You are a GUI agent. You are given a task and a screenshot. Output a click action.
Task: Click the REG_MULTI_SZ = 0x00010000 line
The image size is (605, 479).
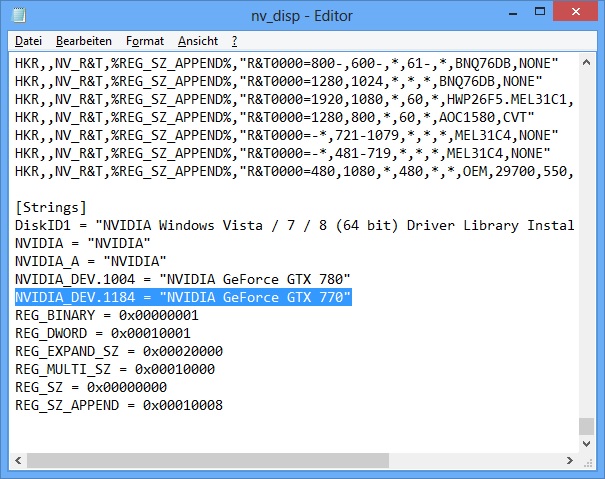(115, 369)
